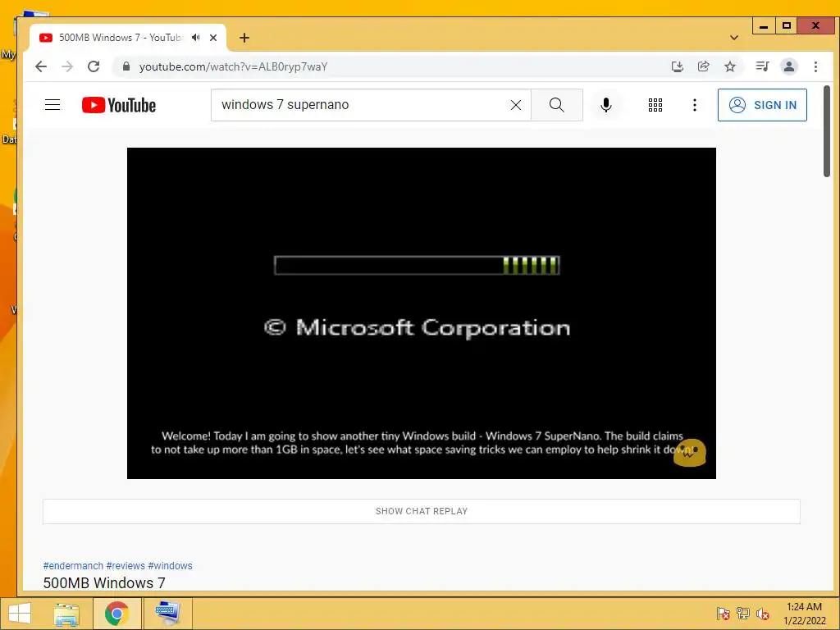Open the YouTube settings three-dot menu
The image size is (840, 630).
[694, 105]
